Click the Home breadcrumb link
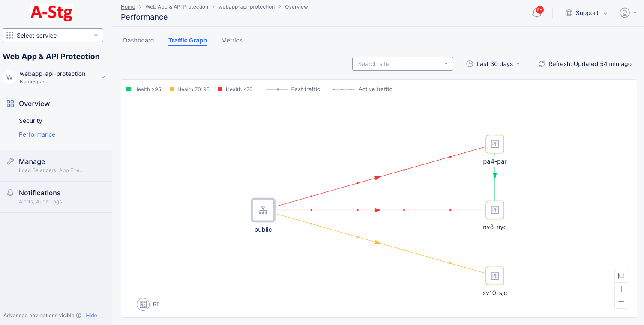Image resolution: width=644 pixels, height=325 pixels. 128,7
